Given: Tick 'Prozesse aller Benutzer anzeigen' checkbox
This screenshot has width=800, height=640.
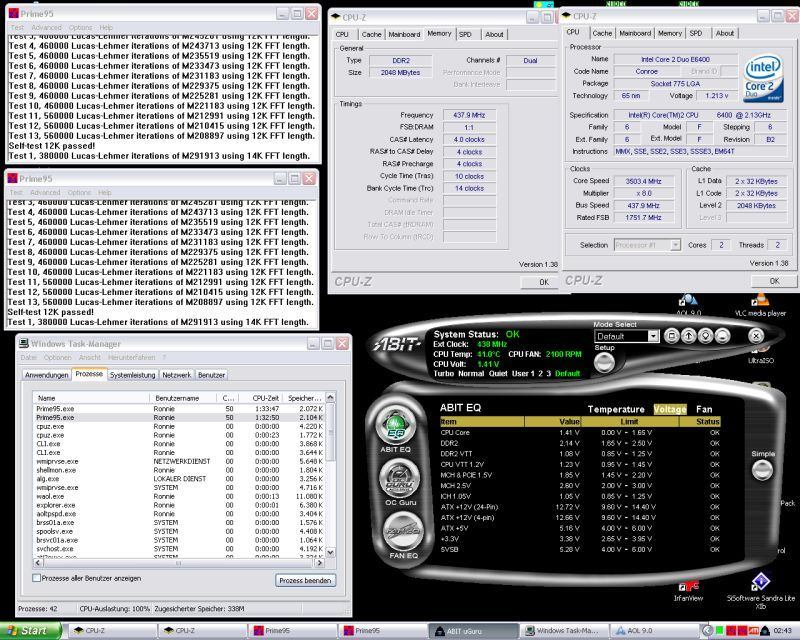Looking at the screenshot, I should [36, 578].
